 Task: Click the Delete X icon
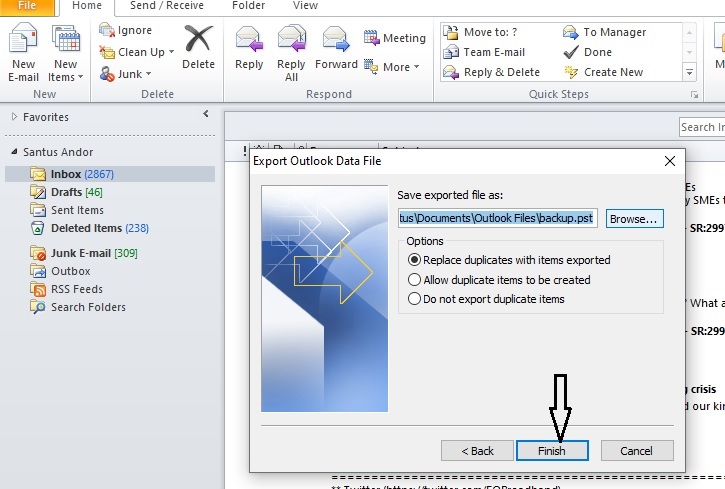198,38
